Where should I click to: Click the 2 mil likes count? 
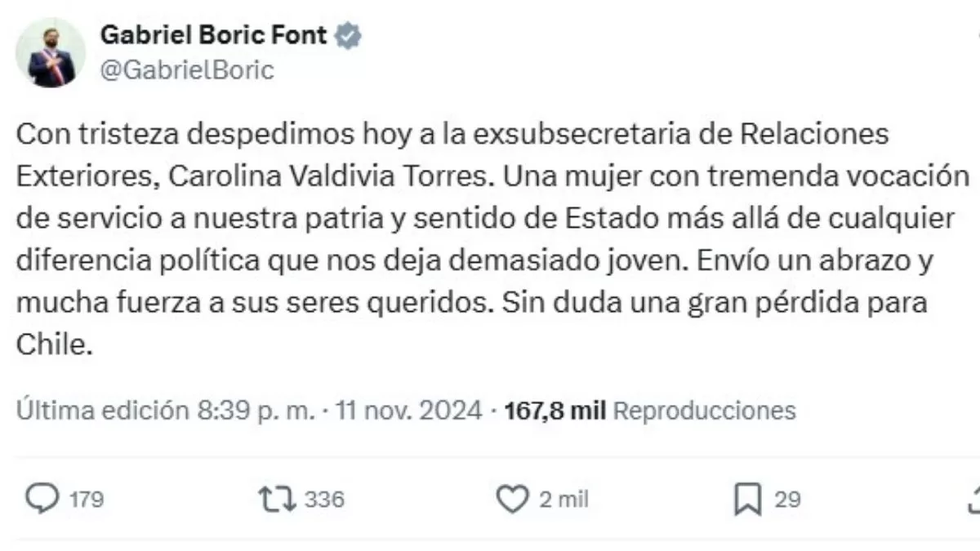(563, 500)
